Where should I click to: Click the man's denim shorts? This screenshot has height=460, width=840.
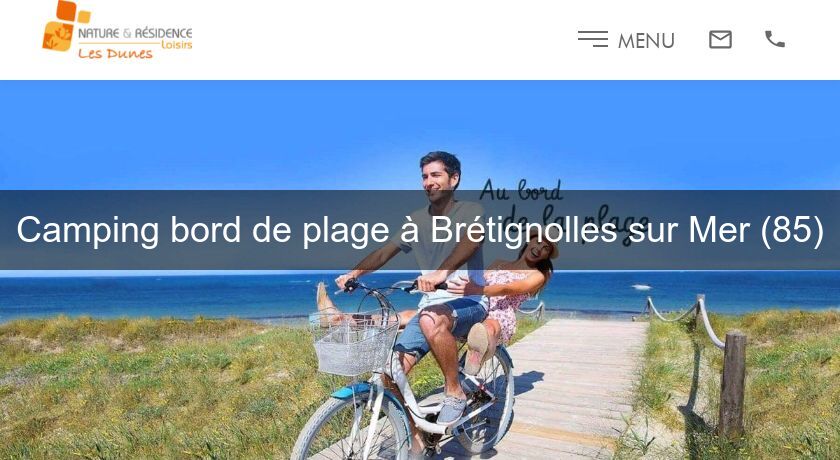[x=440, y=326]
